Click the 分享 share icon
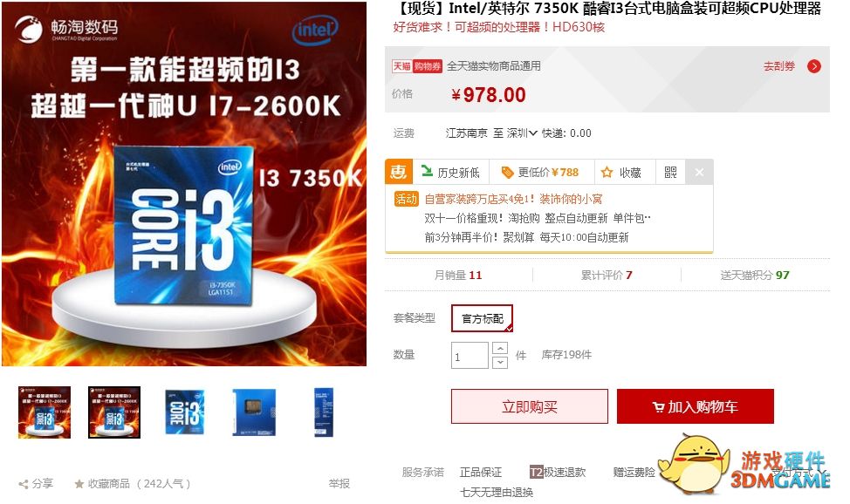Image resolution: width=850 pixels, height=504 pixels. point(24,484)
